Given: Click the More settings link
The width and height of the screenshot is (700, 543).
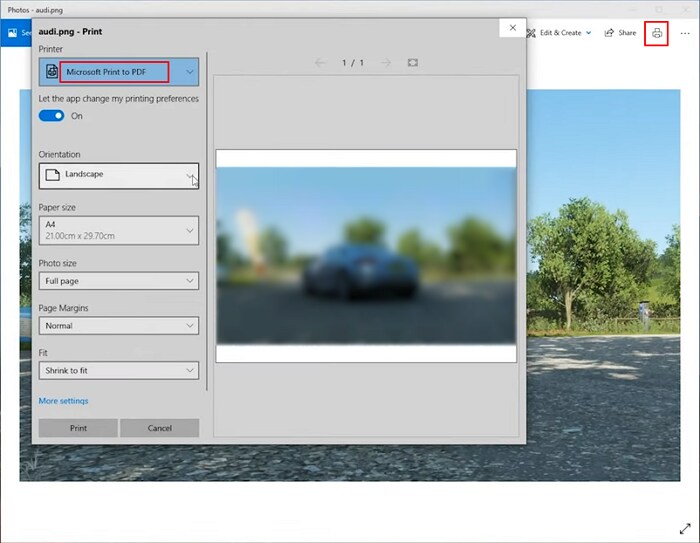Looking at the screenshot, I should pos(63,401).
